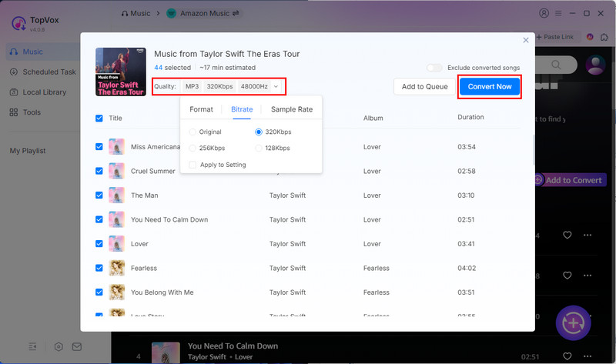Click The Man song title
Viewport: 616px width, 364px height.
pyautogui.click(x=145, y=195)
